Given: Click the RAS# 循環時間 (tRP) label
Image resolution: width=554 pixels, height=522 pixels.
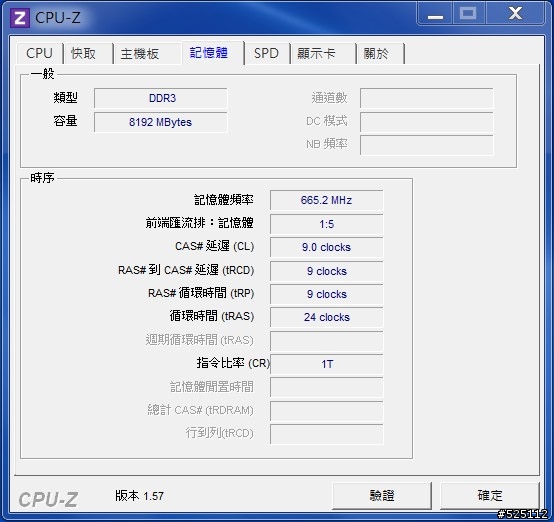Looking at the screenshot, I should point(201,293).
